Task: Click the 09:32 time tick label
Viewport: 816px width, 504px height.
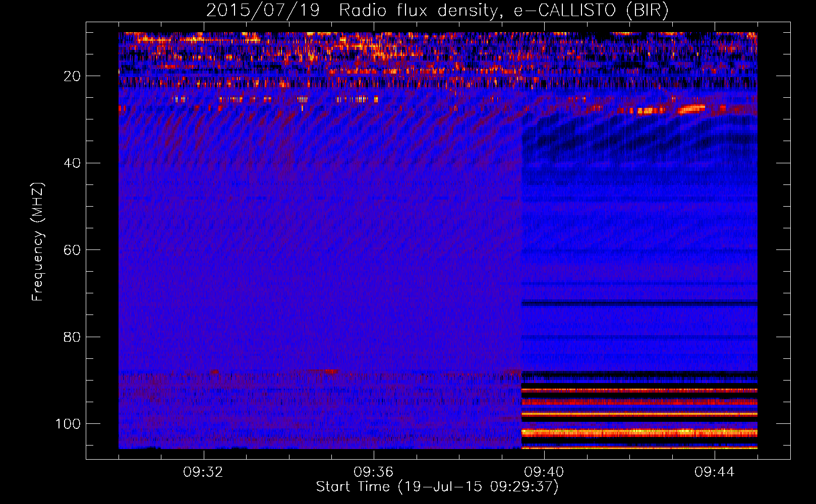Action: pos(203,472)
